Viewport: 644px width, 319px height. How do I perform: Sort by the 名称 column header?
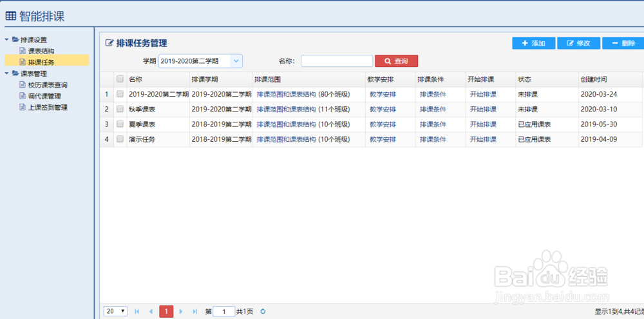tap(157, 79)
